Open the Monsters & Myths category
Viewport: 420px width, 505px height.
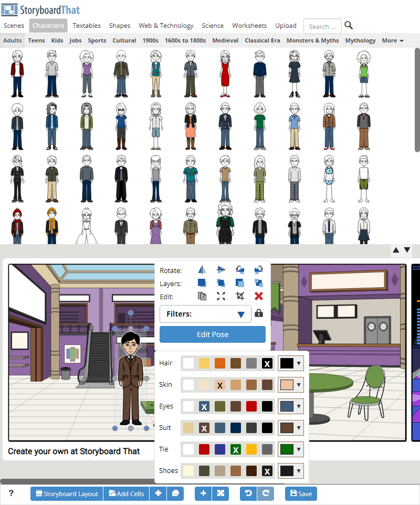pyautogui.click(x=312, y=40)
